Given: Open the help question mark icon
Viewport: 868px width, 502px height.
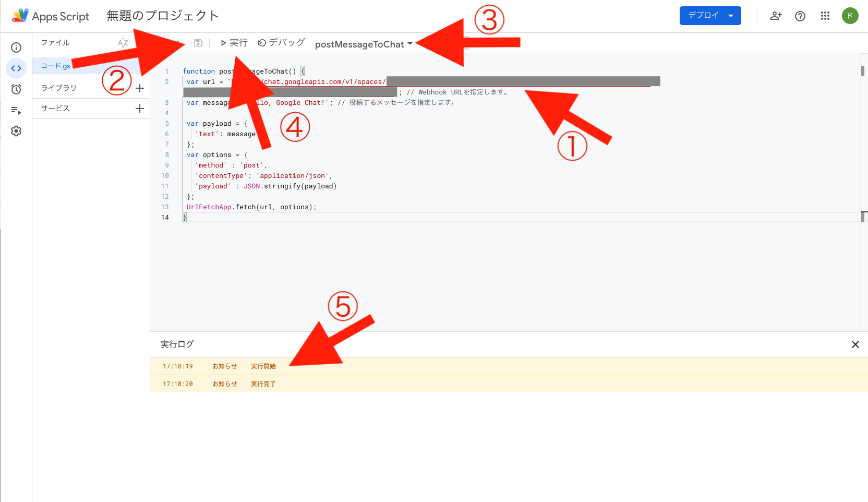Looking at the screenshot, I should (x=800, y=16).
